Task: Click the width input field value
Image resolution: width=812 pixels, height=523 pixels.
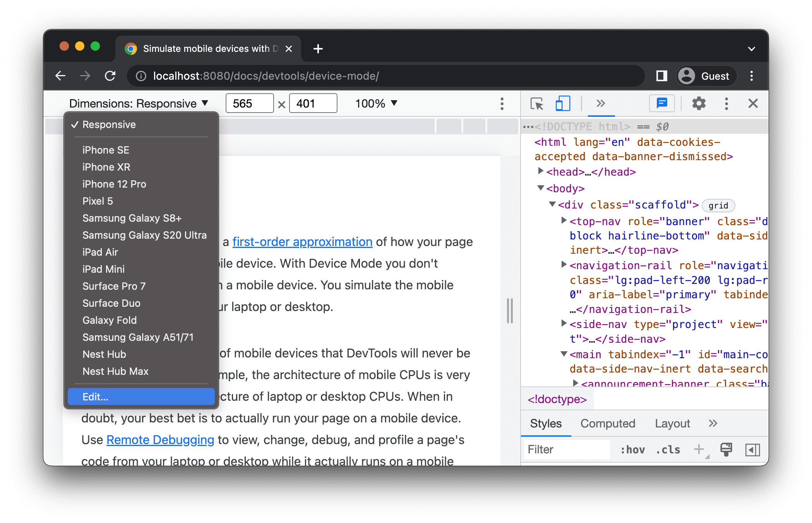Action: (245, 103)
